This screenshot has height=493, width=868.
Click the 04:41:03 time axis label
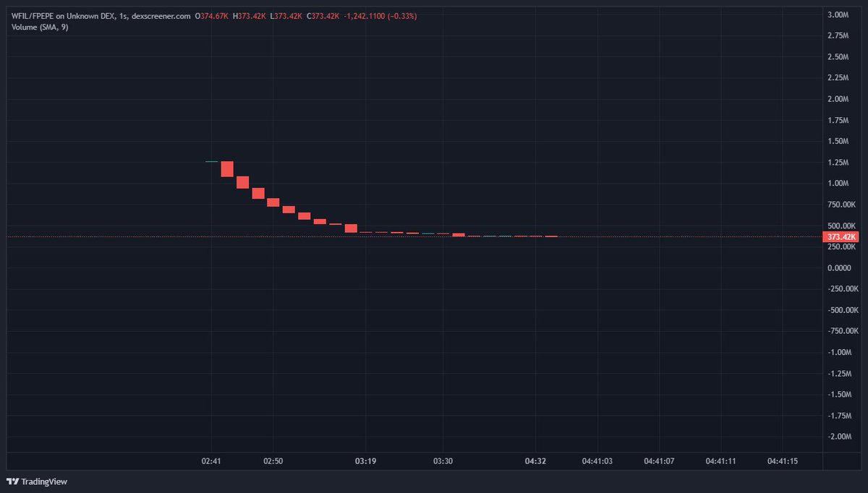pyautogui.click(x=597, y=460)
